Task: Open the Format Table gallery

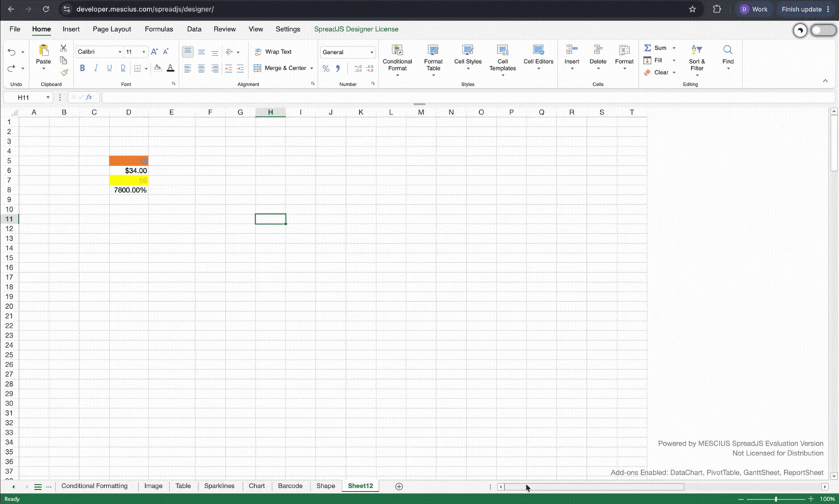Action: pos(433,60)
